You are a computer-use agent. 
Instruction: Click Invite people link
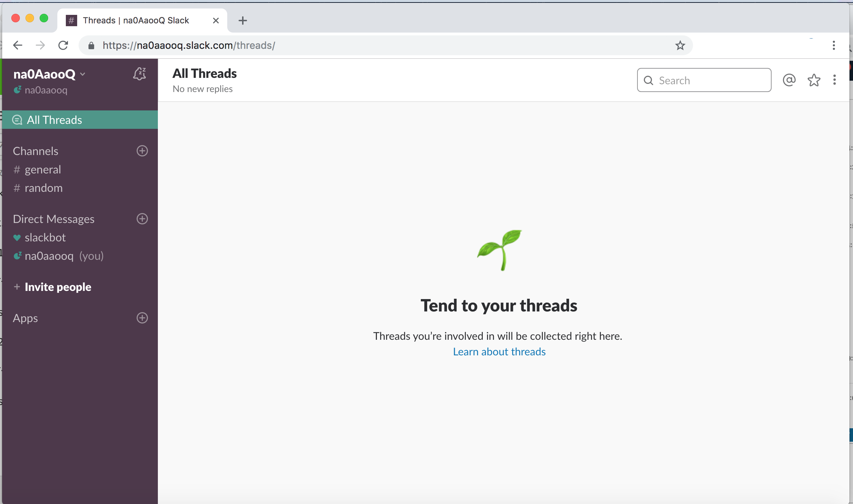point(58,287)
